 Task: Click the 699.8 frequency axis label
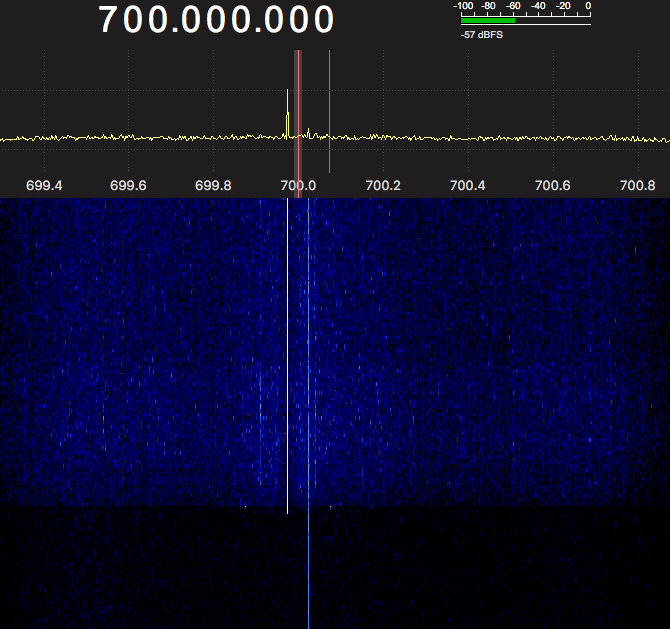pos(213,185)
